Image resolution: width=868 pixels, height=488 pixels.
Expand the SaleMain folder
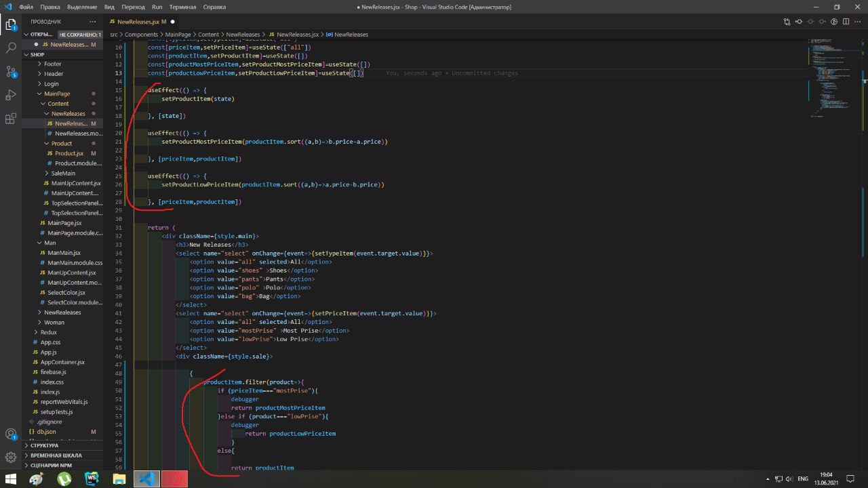click(63, 174)
